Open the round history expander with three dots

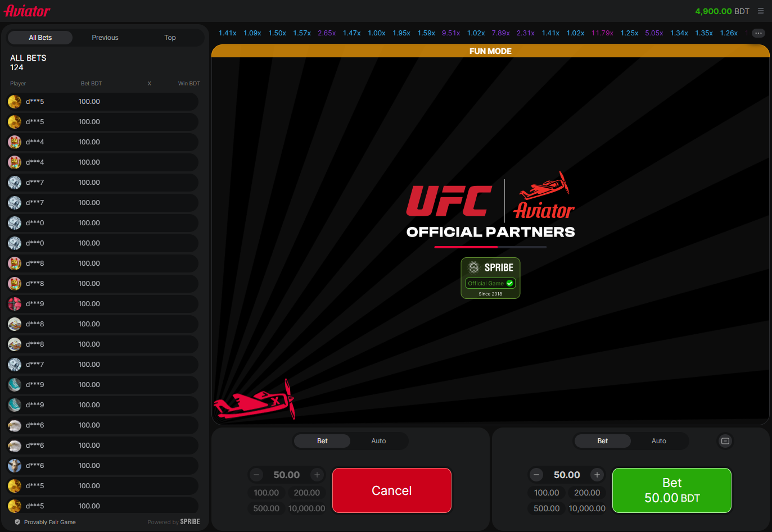tap(758, 33)
